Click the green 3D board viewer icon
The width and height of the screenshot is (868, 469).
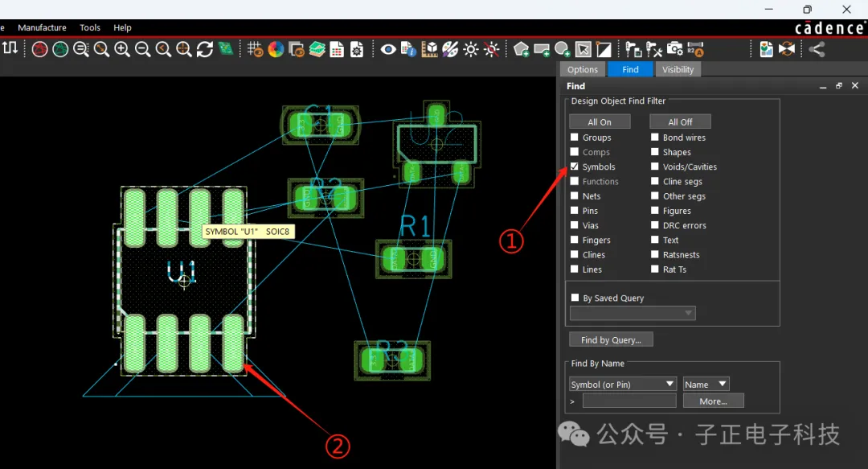point(226,49)
